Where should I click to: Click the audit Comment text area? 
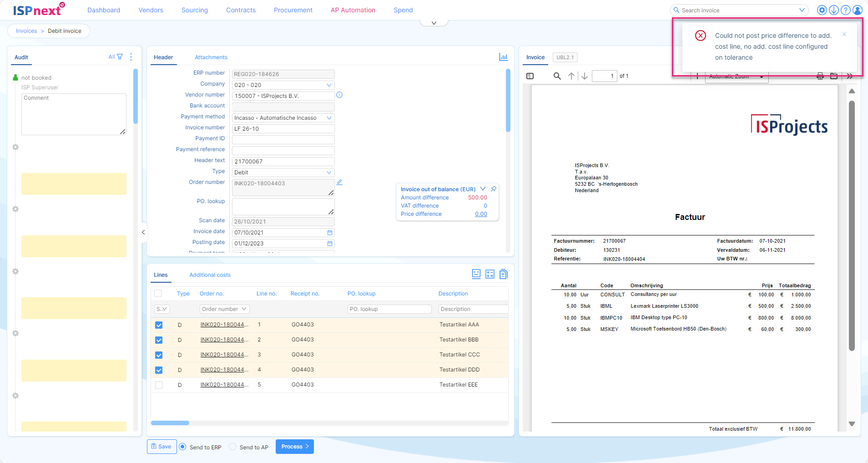74,114
